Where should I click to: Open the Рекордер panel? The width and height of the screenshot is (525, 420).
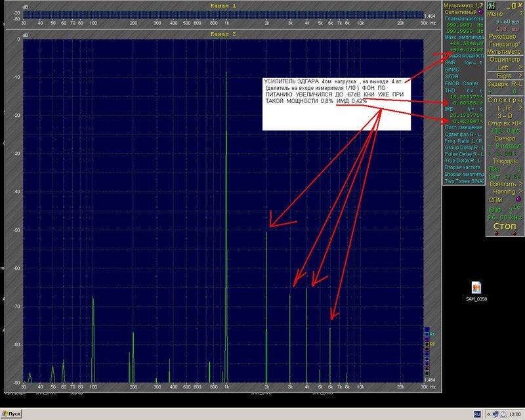[x=502, y=36]
